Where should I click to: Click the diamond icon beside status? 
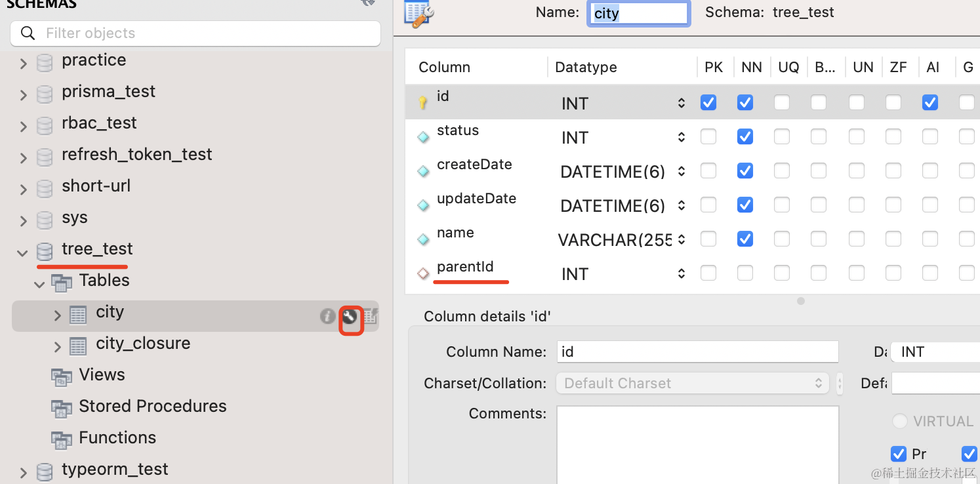tap(423, 137)
